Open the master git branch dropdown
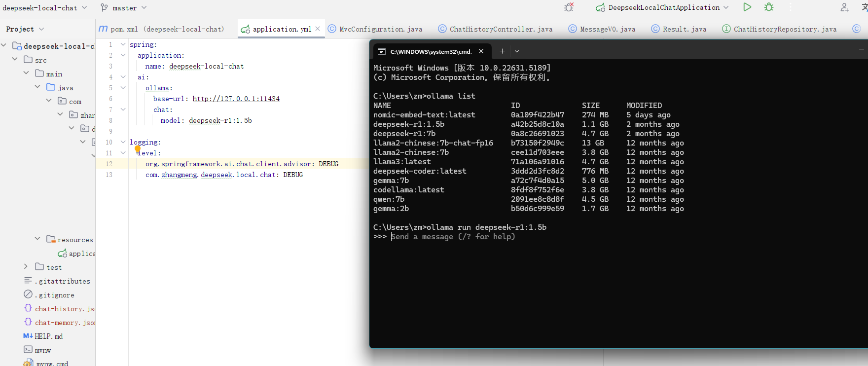Viewport: 868px width, 366px height. pyautogui.click(x=124, y=8)
